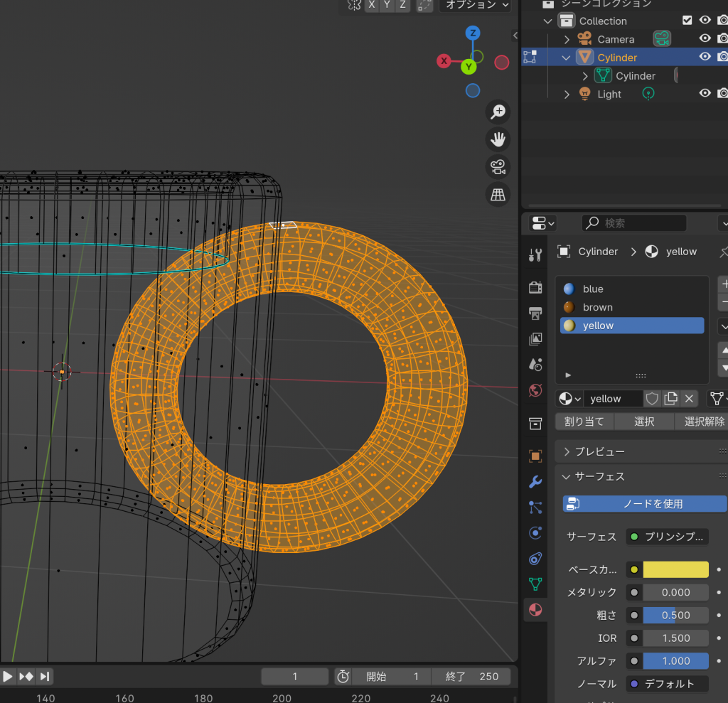Click the zoom magnifier icon in viewport
The image size is (728, 703).
pyautogui.click(x=498, y=112)
